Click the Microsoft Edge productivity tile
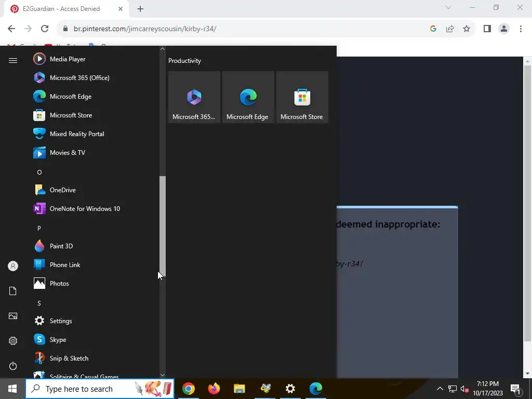Image resolution: width=532 pixels, height=399 pixels. point(248,97)
